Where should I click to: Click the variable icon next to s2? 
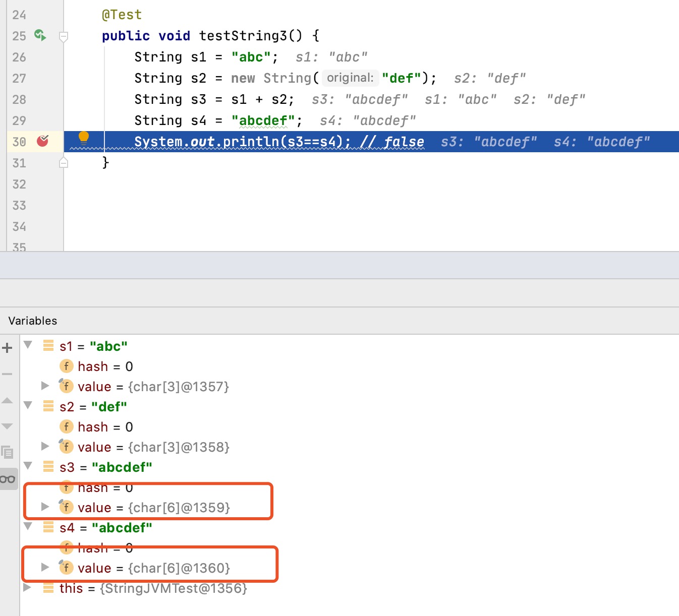48,406
